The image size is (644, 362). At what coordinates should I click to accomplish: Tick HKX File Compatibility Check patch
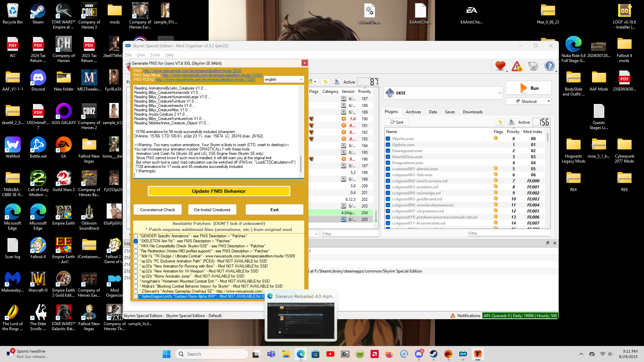click(x=136, y=246)
